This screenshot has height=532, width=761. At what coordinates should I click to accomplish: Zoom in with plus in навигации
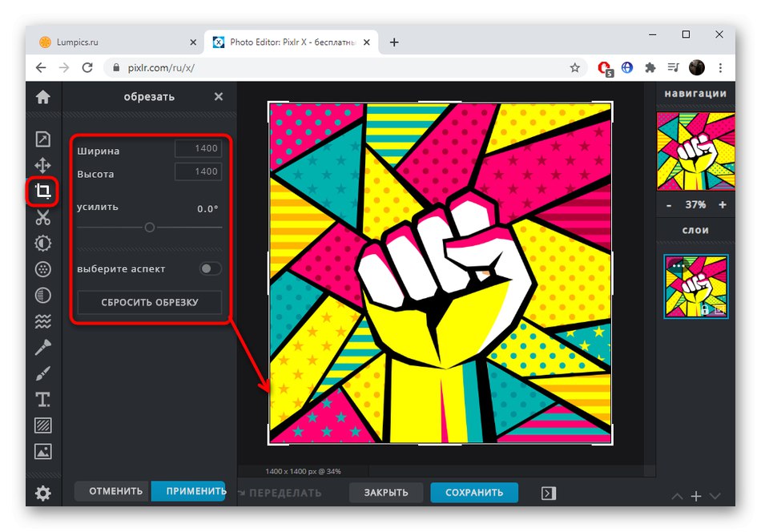pyautogui.click(x=723, y=205)
